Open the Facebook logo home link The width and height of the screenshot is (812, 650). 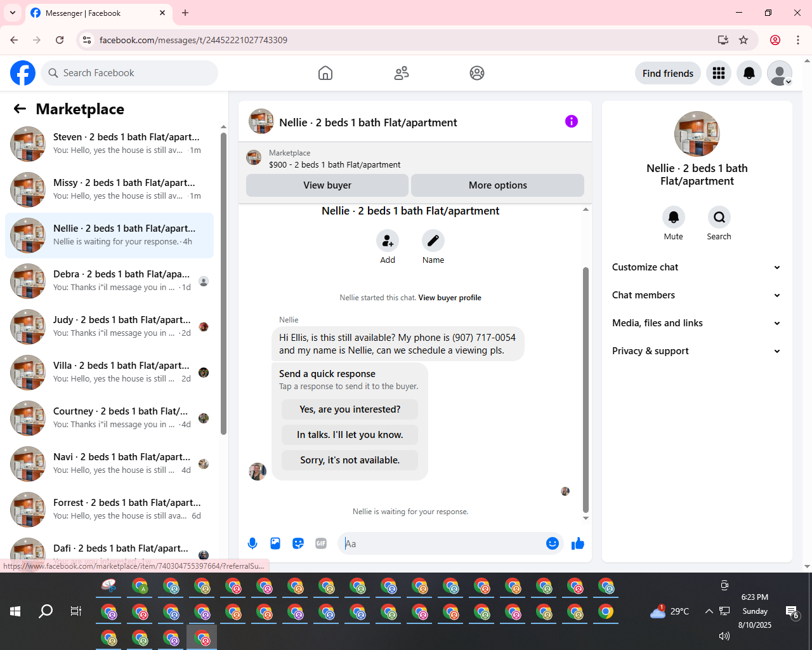tap(23, 73)
